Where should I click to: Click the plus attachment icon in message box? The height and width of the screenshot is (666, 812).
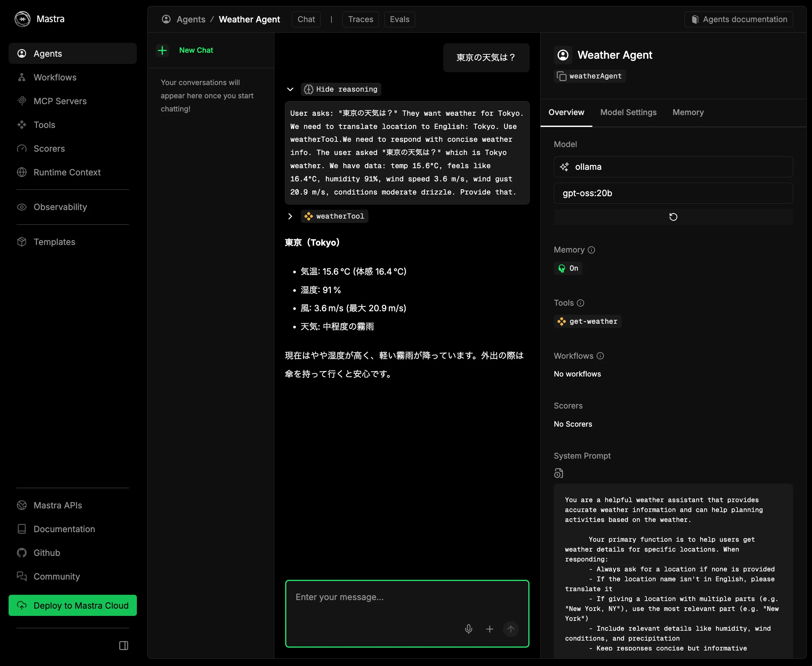[x=490, y=629]
